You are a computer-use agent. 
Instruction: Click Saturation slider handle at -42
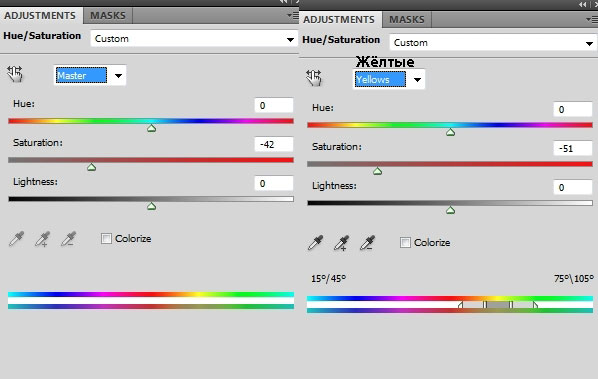pyautogui.click(x=92, y=167)
